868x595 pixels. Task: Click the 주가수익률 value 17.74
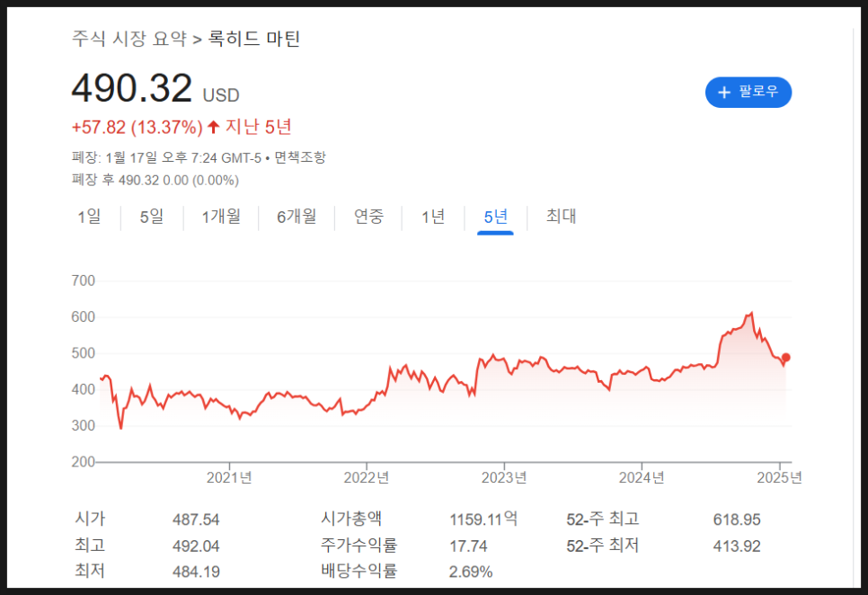tap(468, 546)
